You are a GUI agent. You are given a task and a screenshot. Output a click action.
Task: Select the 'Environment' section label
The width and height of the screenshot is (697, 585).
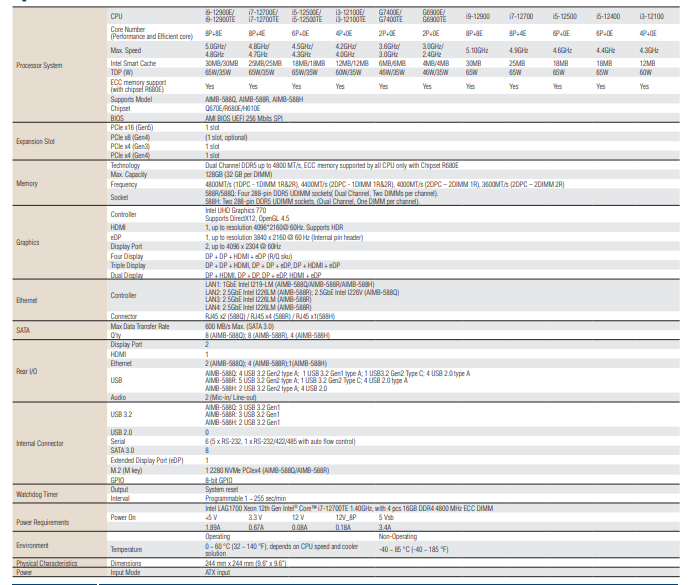[x=32, y=545]
